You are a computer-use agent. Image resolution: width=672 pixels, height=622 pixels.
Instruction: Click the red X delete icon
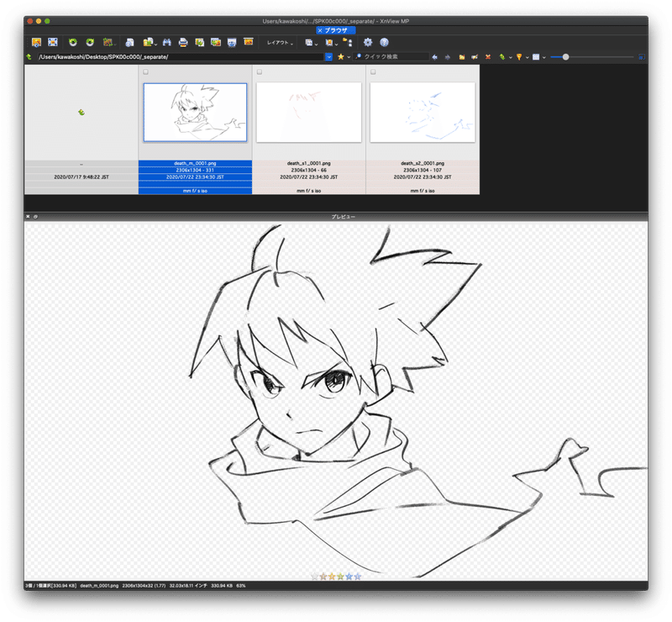488,56
